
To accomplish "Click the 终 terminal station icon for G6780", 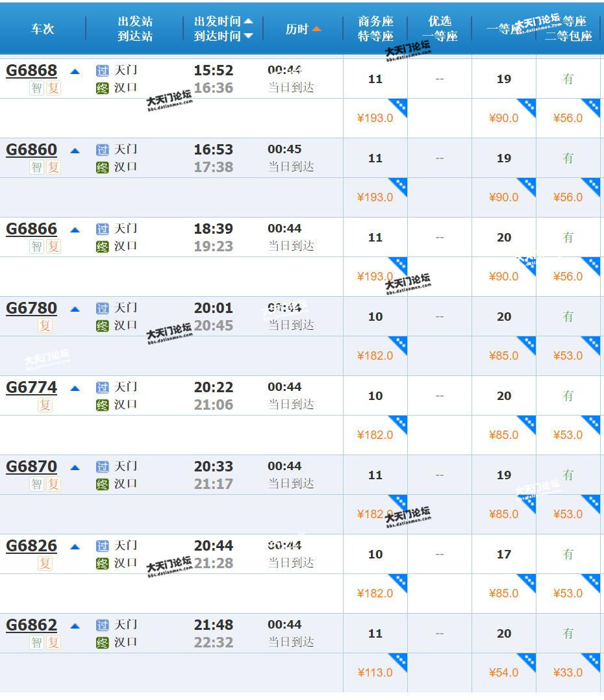I will [x=102, y=325].
